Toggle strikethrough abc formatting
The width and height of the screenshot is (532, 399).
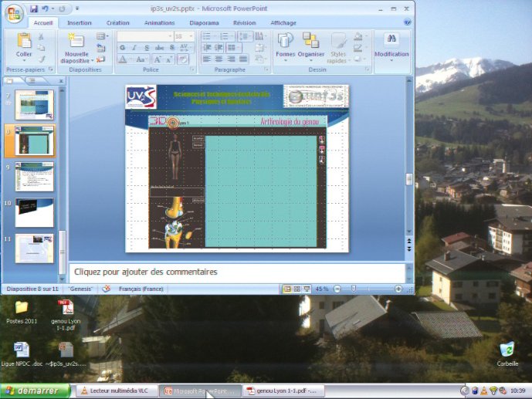(x=159, y=48)
